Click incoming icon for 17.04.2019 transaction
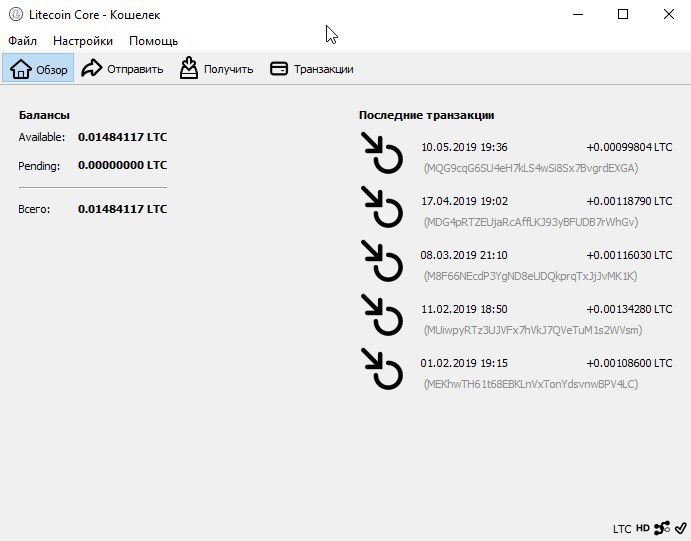The width and height of the screenshot is (691, 541). coord(382,207)
